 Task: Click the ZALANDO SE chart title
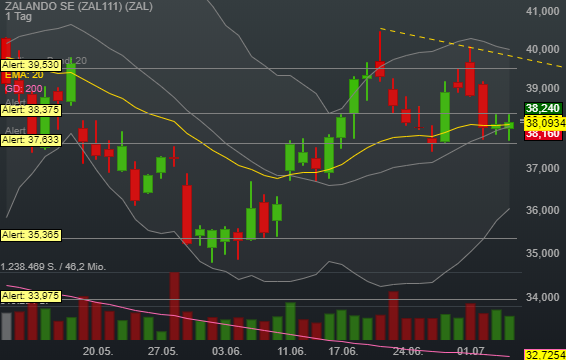79,6
